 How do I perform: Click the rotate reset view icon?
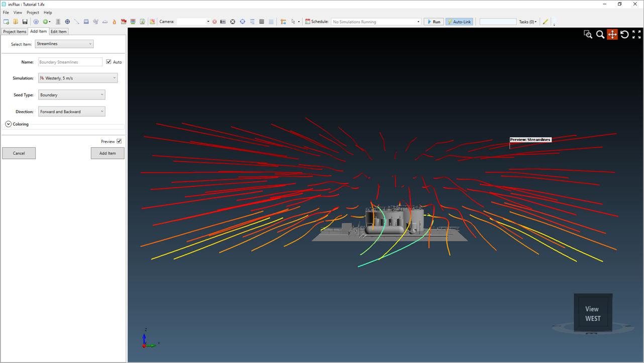(624, 34)
